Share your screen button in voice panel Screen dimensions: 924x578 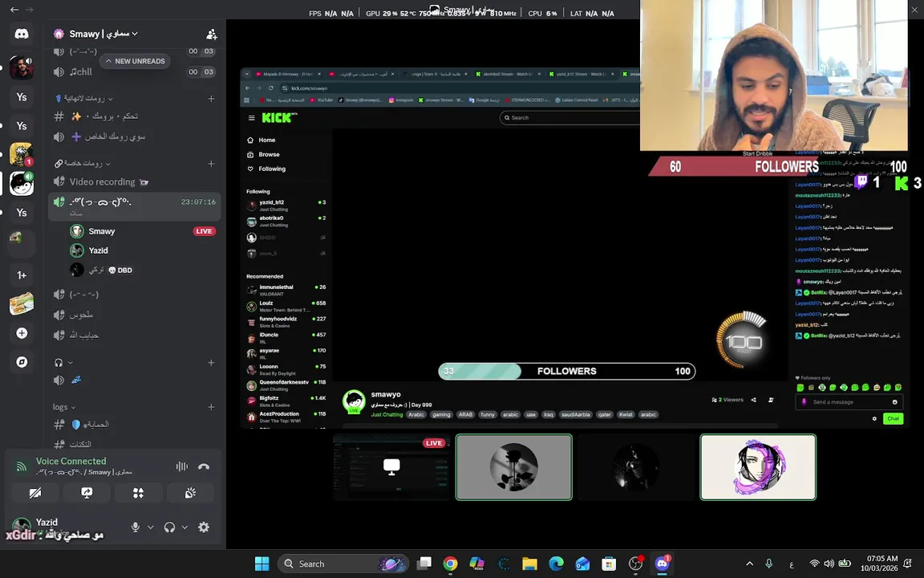click(87, 492)
